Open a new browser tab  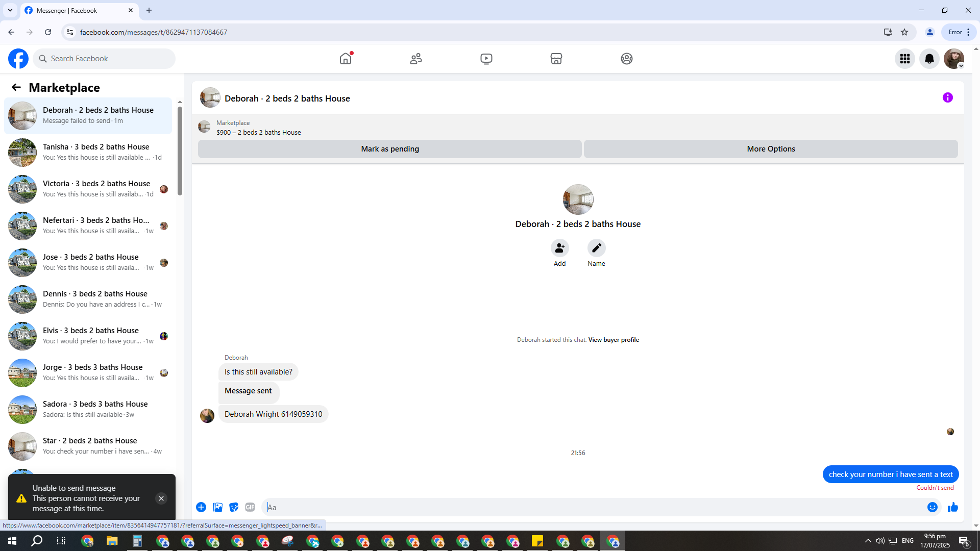[149, 10]
